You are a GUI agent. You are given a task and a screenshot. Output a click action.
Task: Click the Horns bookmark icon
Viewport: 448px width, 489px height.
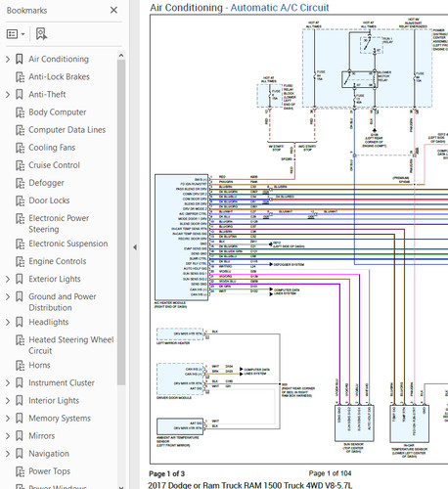click(20, 365)
